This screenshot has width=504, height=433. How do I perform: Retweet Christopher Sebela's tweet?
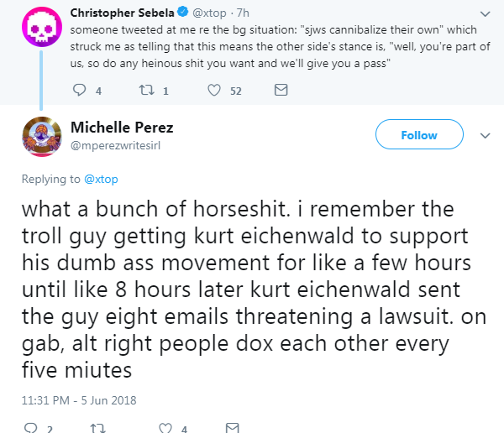pyautogui.click(x=146, y=91)
